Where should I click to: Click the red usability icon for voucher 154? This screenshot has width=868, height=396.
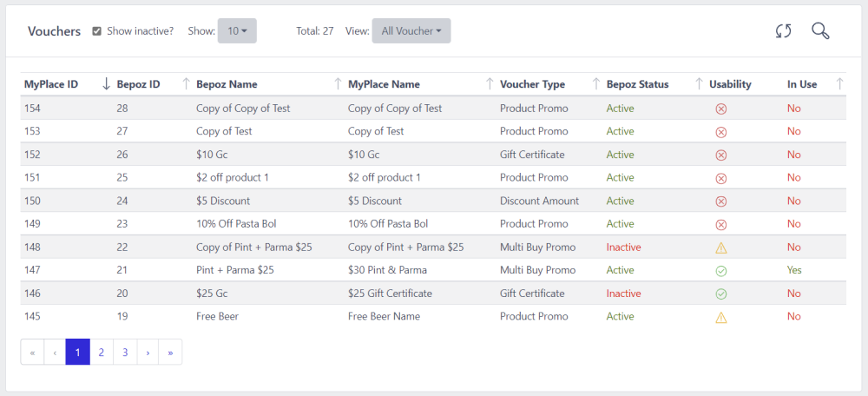coord(720,109)
